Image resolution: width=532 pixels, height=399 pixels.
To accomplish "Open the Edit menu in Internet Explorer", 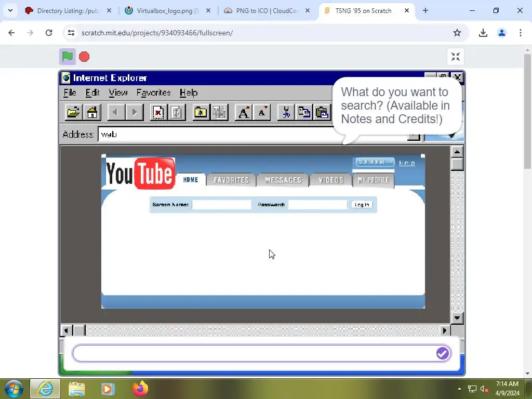I will click(x=92, y=92).
